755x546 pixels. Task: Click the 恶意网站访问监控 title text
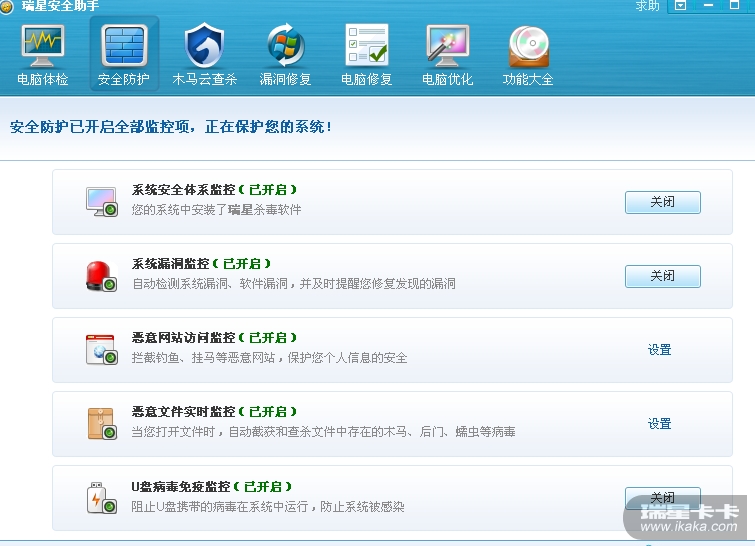[x=183, y=338]
